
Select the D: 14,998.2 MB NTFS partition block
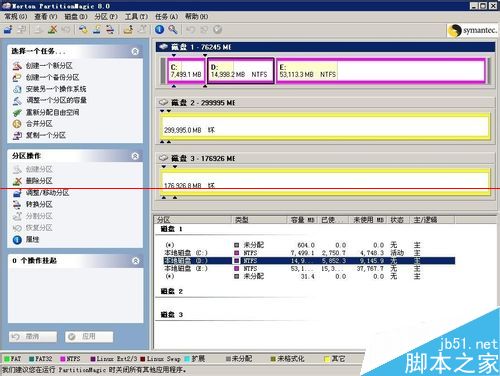[241, 70]
